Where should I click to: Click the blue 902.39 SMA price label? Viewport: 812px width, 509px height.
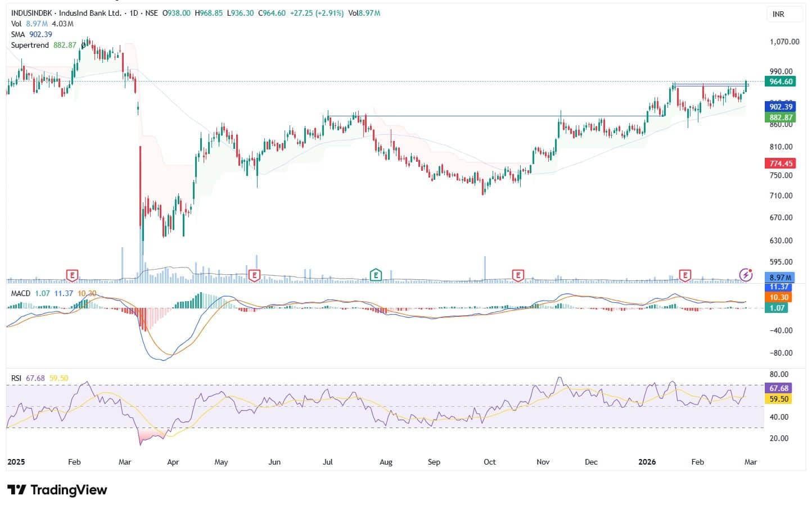pyautogui.click(x=781, y=107)
